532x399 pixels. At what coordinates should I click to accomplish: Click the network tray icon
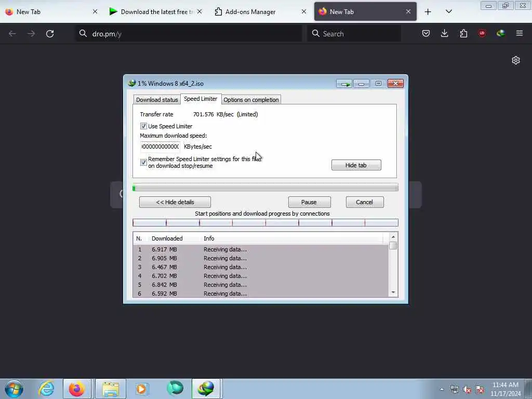tap(454, 390)
